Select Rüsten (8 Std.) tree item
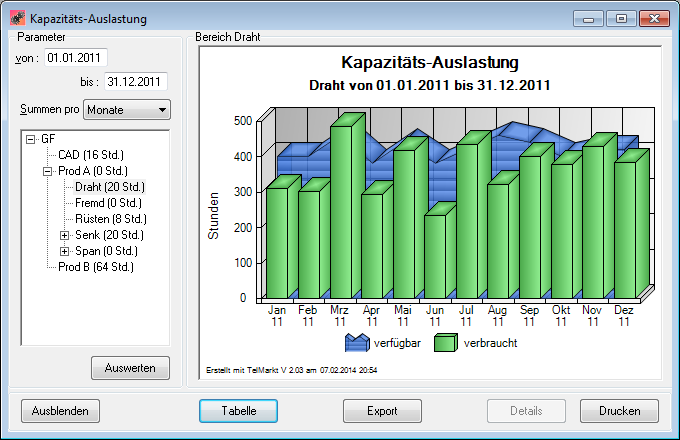Screen dimensions: 680x440 click(x=111, y=219)
